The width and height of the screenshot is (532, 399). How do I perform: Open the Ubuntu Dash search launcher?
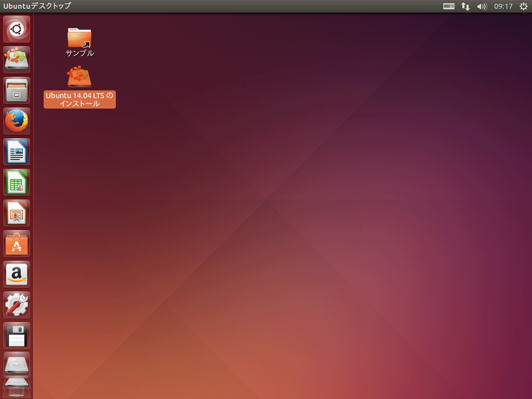coord(17,29)
